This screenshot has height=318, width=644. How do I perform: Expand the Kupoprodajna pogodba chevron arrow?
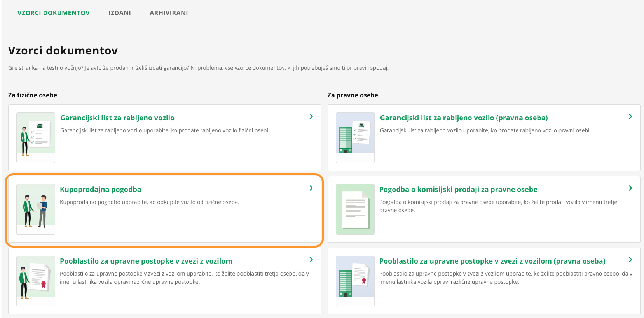click(311, 188)
